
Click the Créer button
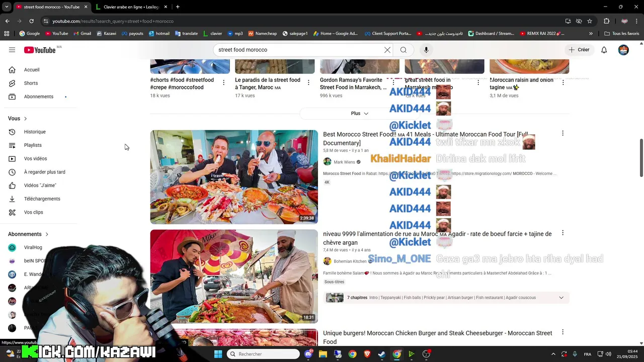pyautogui.click(x=579, y=50)
